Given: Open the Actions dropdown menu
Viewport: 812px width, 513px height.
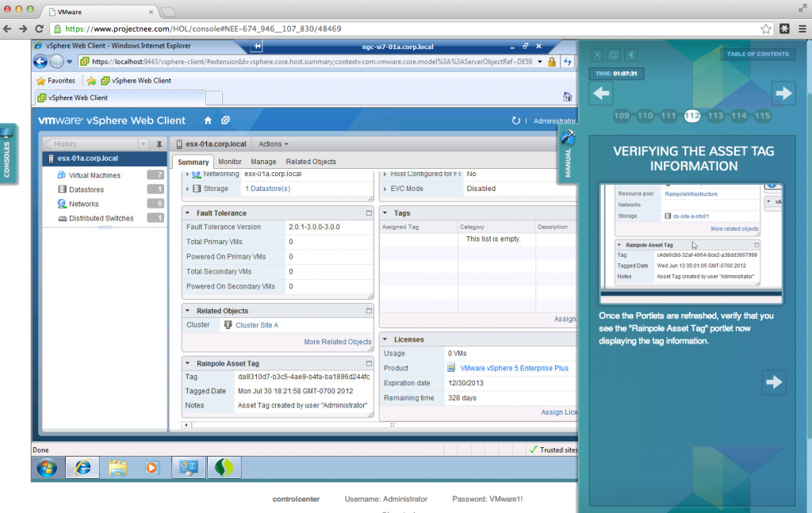Looking at the screenshot, I should click(x=274, y=144).
